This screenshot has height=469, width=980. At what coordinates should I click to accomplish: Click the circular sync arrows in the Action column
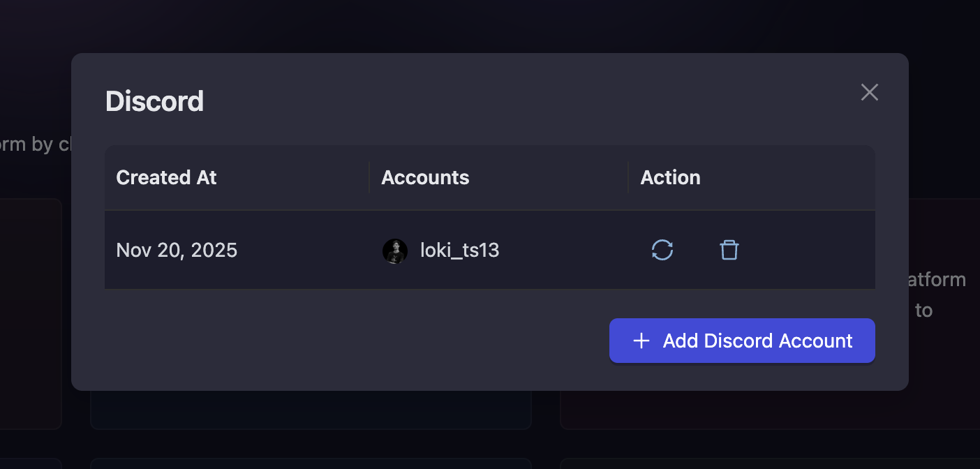tap(662, 250)
